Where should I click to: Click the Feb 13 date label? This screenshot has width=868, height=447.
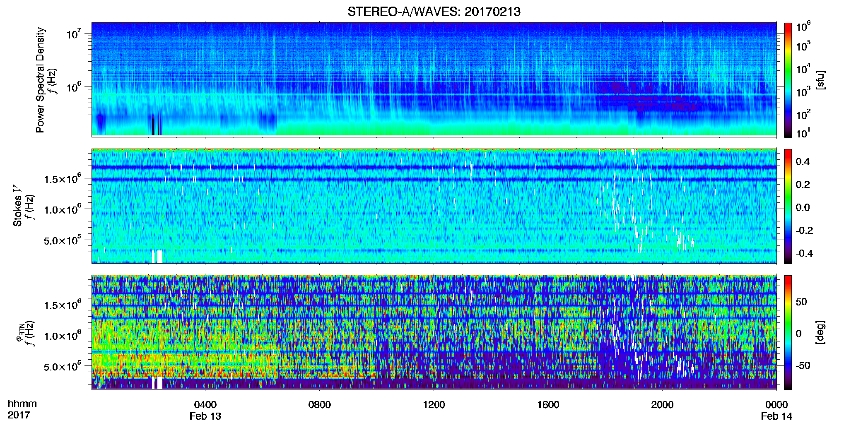205,416
